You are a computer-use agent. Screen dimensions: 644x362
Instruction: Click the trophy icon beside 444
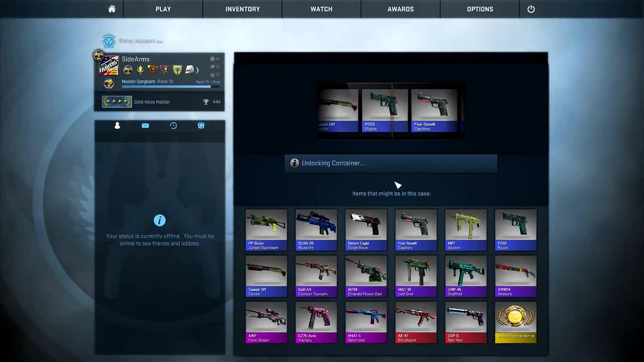[x=206, y=102]
